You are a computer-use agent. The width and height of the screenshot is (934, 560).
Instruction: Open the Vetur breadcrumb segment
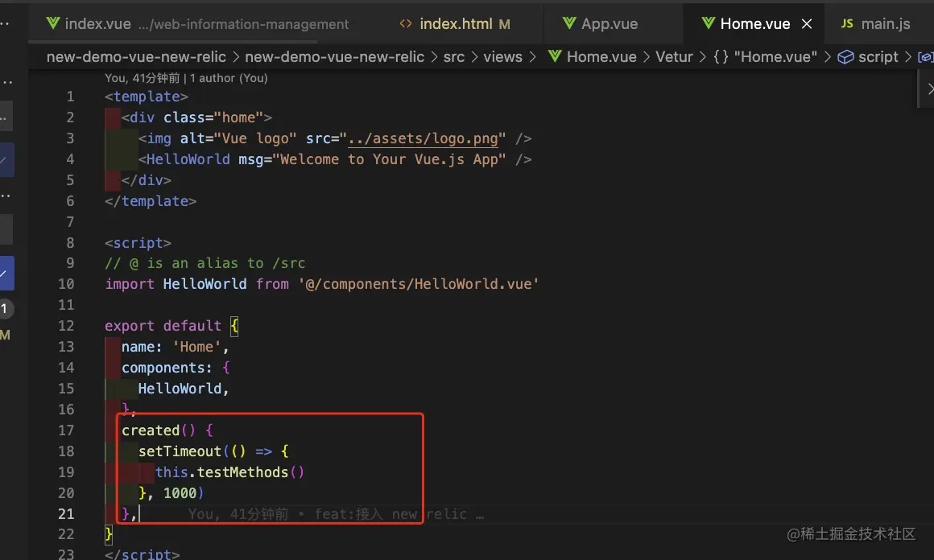[674, 56]
